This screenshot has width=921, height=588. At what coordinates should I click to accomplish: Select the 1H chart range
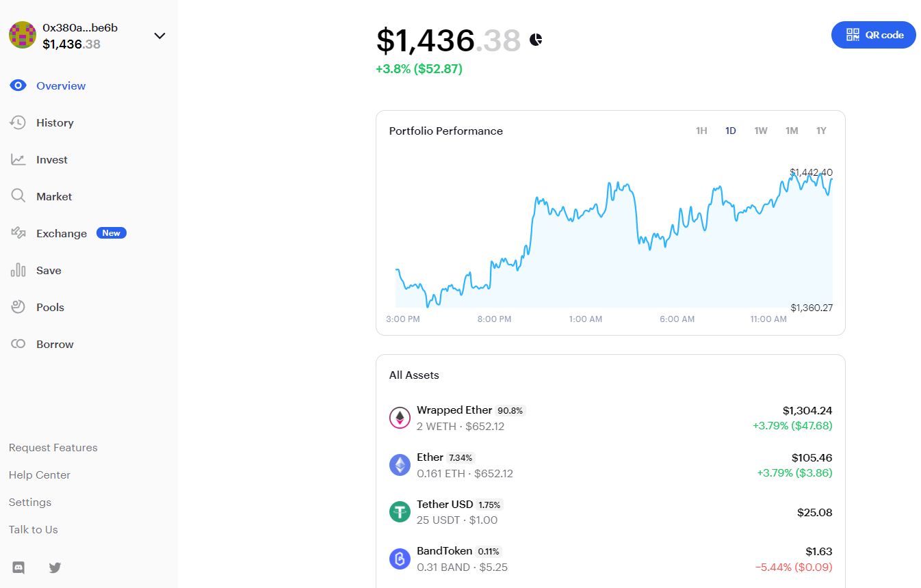[x=701, y=131]
